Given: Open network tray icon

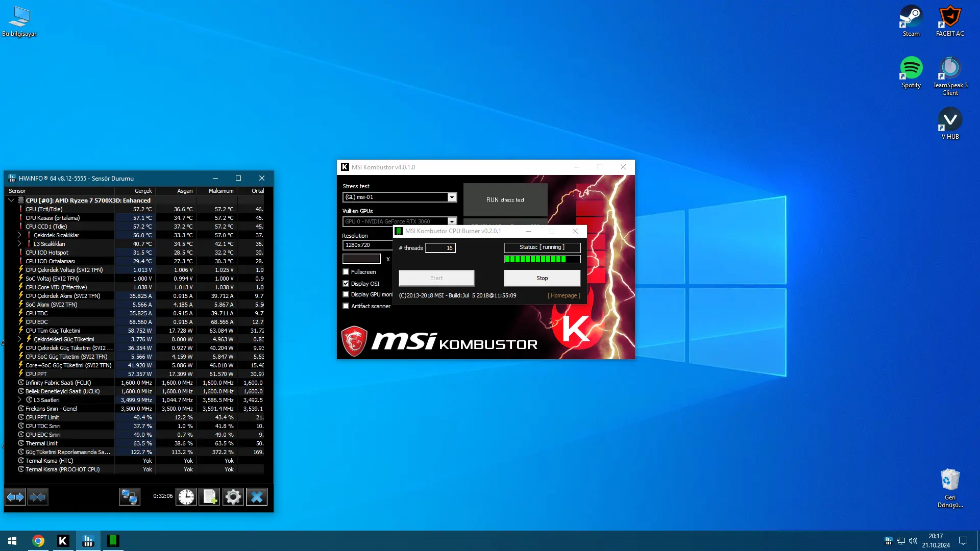Looking at the screenshot, I should 901,541.
